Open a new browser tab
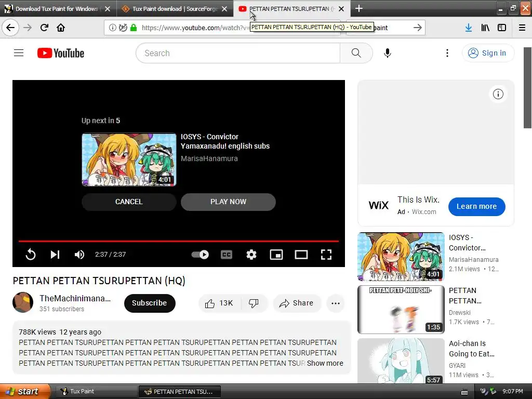 (x=358, y=8)
